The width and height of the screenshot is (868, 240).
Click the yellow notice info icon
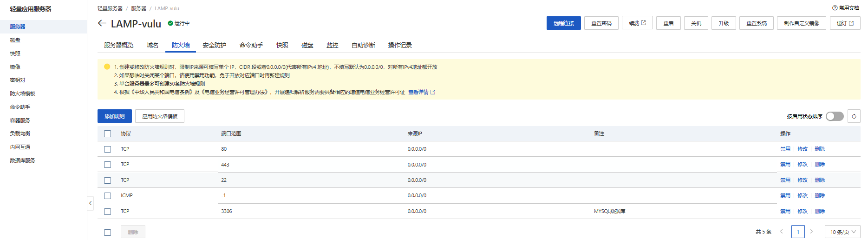(107, 67)
